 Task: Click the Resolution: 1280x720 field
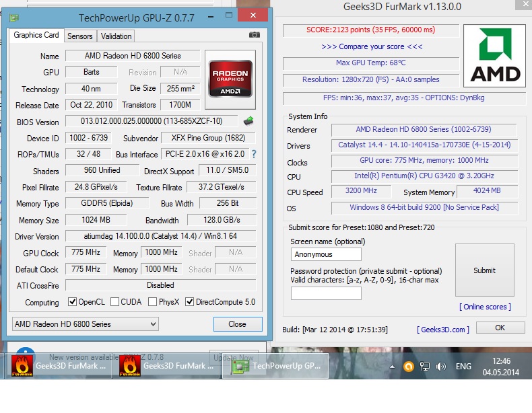pyautogui.click(x=371, y=79)
